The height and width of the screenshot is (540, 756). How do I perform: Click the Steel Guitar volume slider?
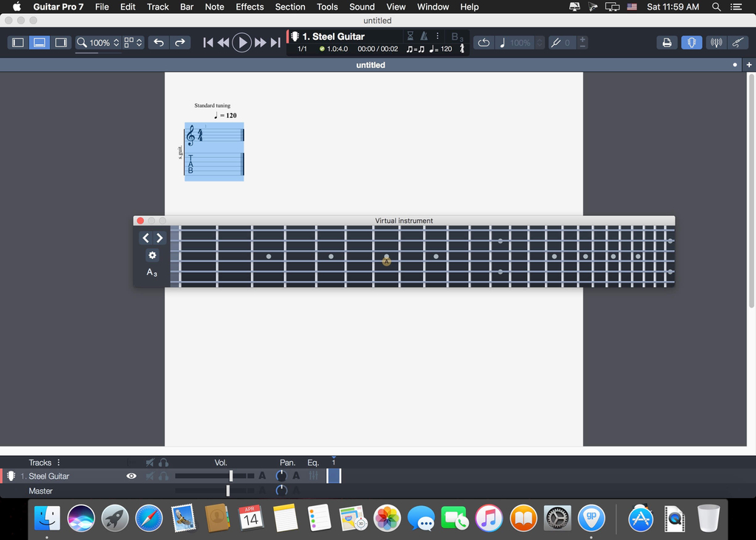coord(231,477)
